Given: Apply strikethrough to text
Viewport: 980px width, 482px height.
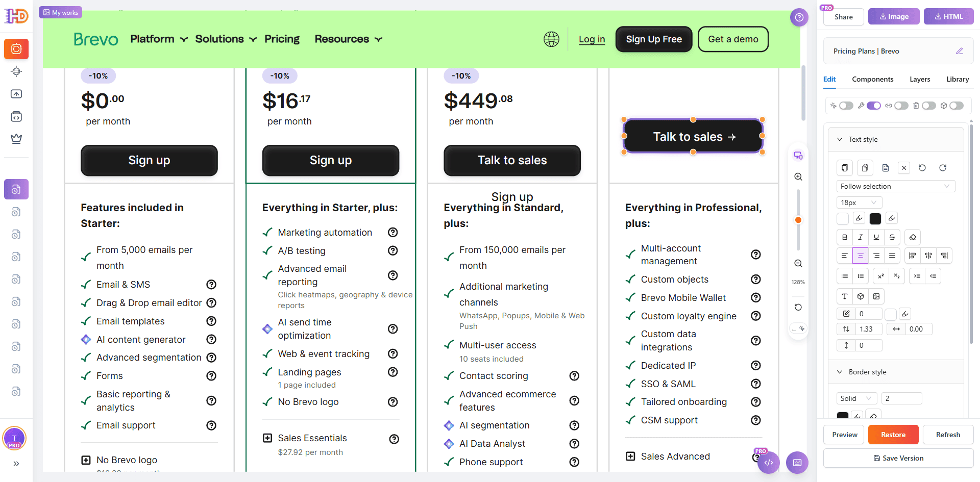Looking at the screenshot, I should pos(892,237).
